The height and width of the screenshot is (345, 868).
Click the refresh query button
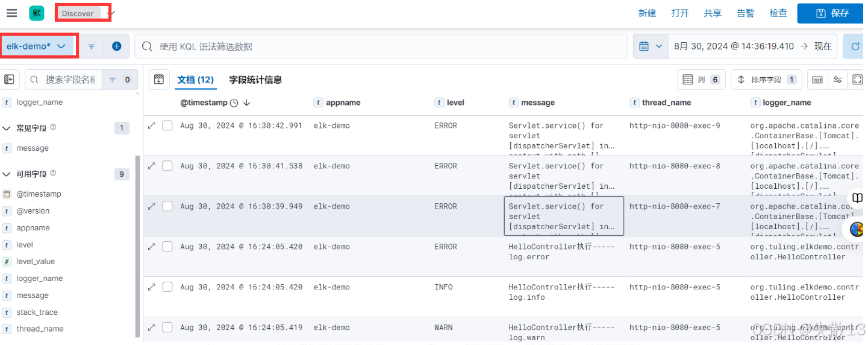(x=854, y=46)
